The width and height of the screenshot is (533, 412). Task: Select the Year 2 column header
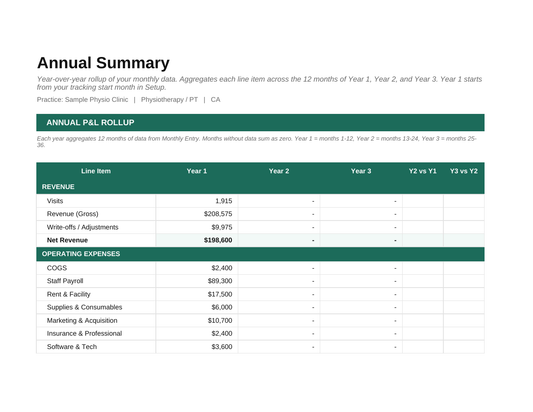pos(279,171)
